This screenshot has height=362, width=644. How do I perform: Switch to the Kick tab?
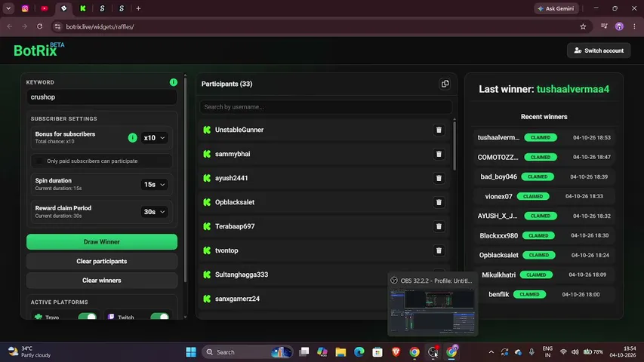[83, 8]
